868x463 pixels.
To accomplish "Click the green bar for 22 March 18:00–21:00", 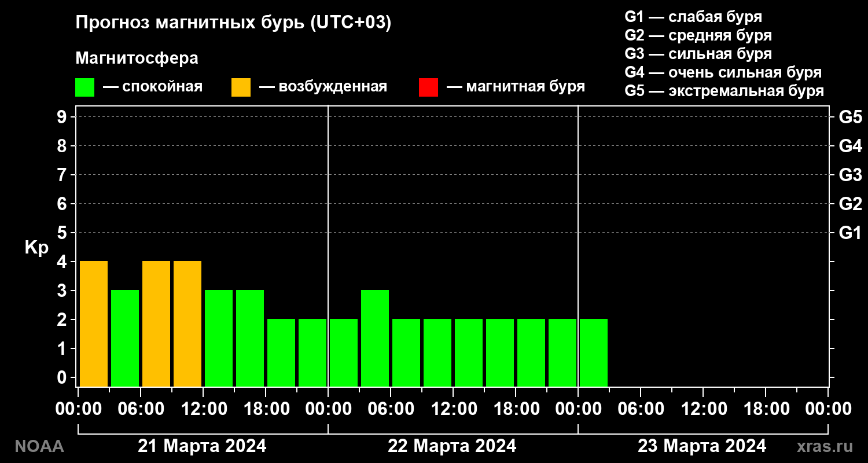I will click(x=531, y=352).
